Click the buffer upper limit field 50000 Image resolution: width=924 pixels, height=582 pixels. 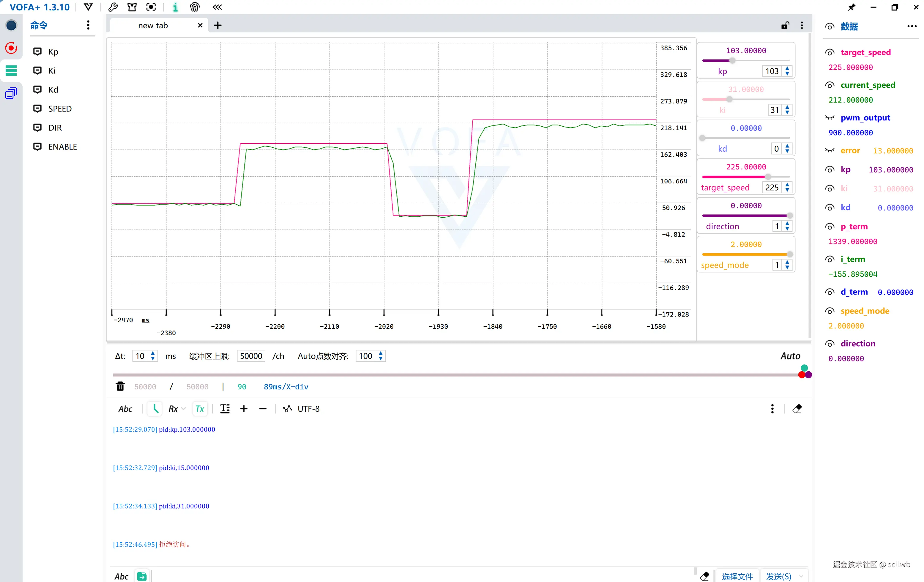click(251, 356)
